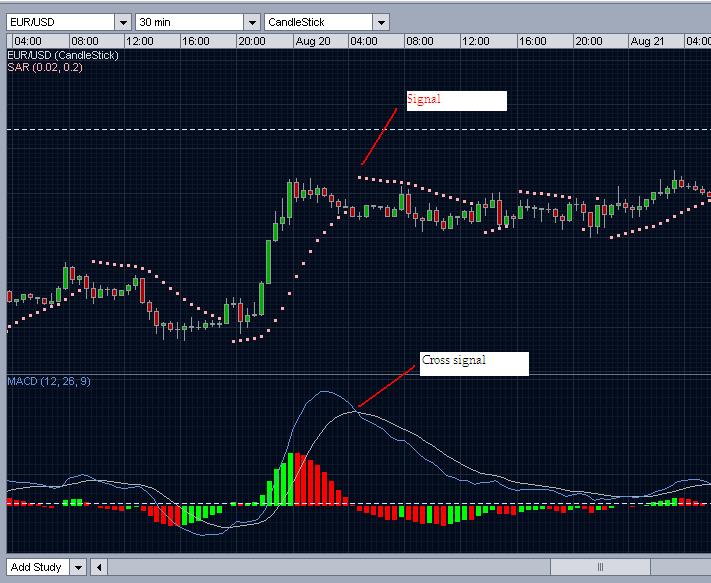Image resolution: width=711 pixels, height=583 pixels.
Task: Select the MACD (12, 26, 9) study label
Action: point(49,381)
